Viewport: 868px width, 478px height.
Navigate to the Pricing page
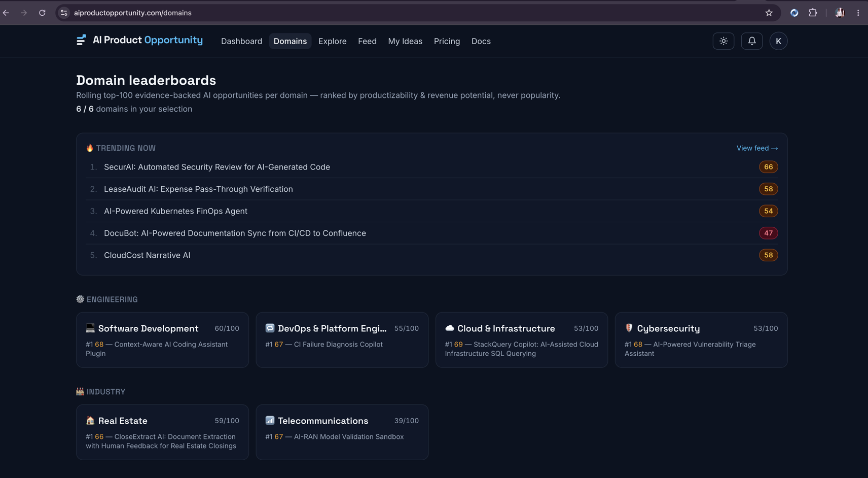(x=447, y=41)
